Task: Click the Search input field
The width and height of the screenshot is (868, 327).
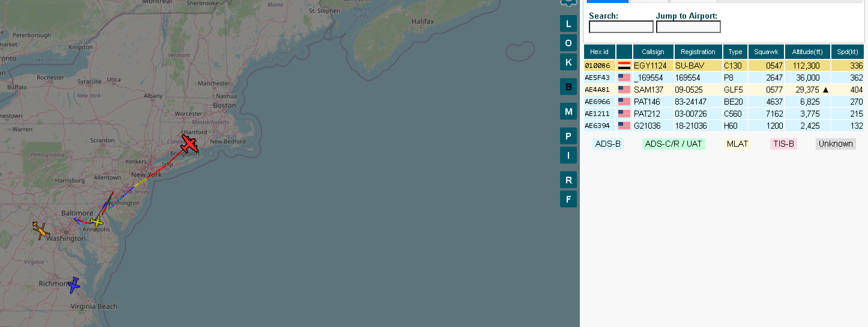Action: coord(621,27)
